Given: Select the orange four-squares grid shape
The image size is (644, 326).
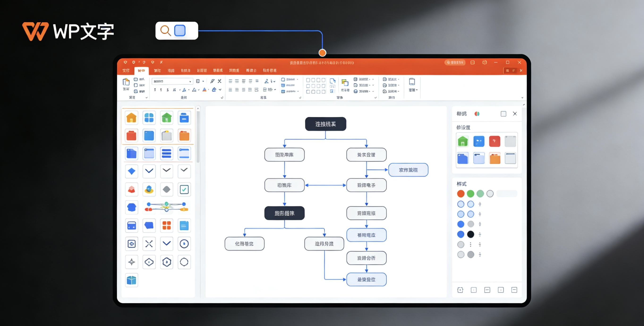Looking at the screenshot, I should (x=166, y=225).
